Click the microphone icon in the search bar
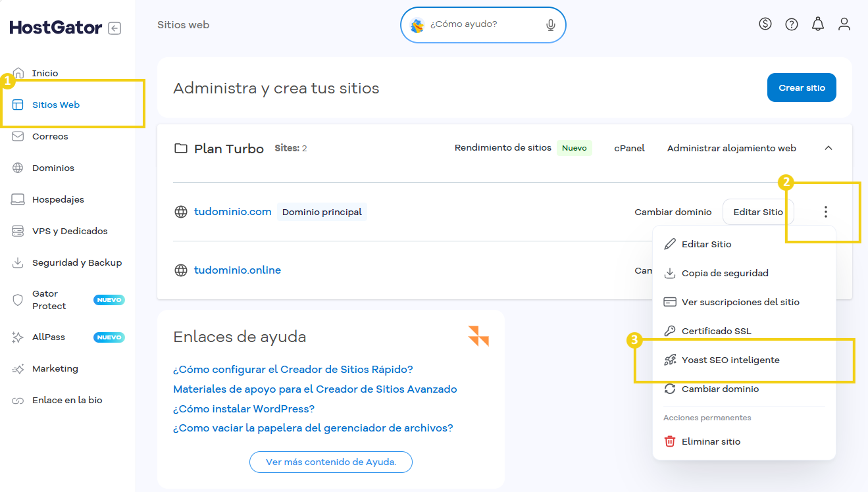This screenshot has height=492, width=868. (x=551, y=24)
